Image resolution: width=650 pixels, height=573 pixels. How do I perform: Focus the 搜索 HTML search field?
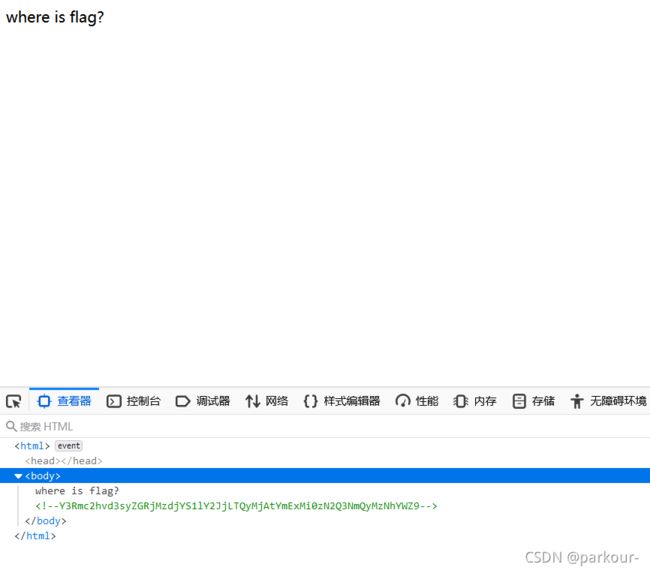click(x=325, y=426)
